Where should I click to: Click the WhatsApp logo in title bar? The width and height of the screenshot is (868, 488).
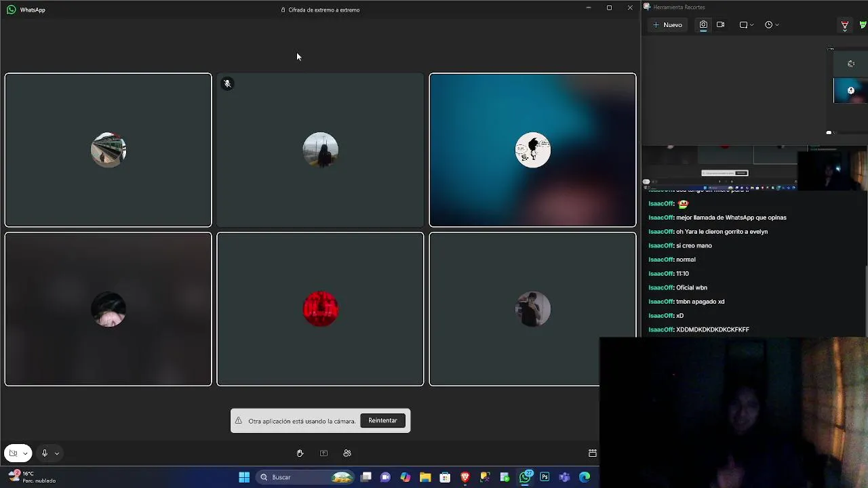coord(11,9)
